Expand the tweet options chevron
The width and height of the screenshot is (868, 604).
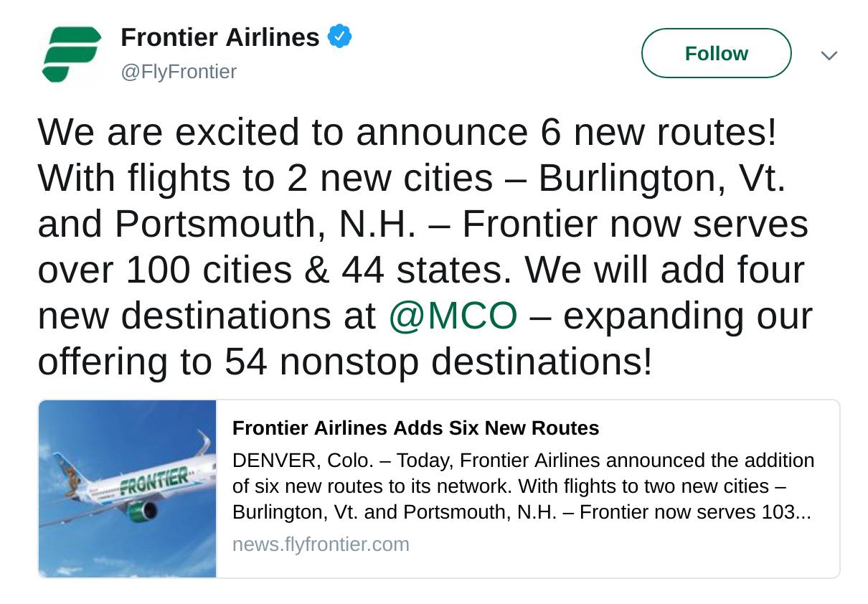click(829, 55)
